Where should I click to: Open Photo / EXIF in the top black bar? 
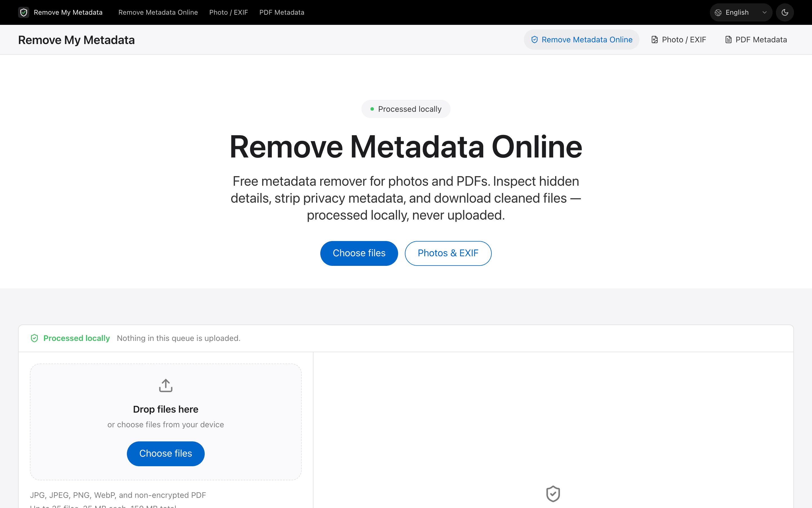coord(228,12)
